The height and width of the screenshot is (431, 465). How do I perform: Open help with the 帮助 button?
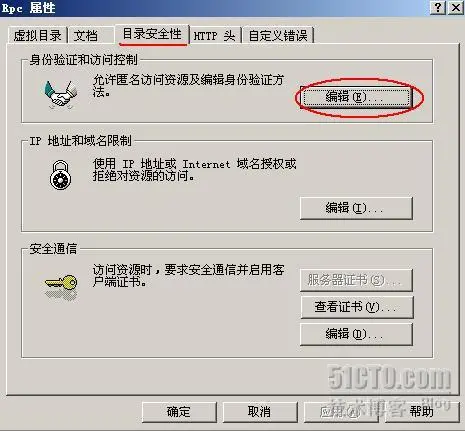421,412
